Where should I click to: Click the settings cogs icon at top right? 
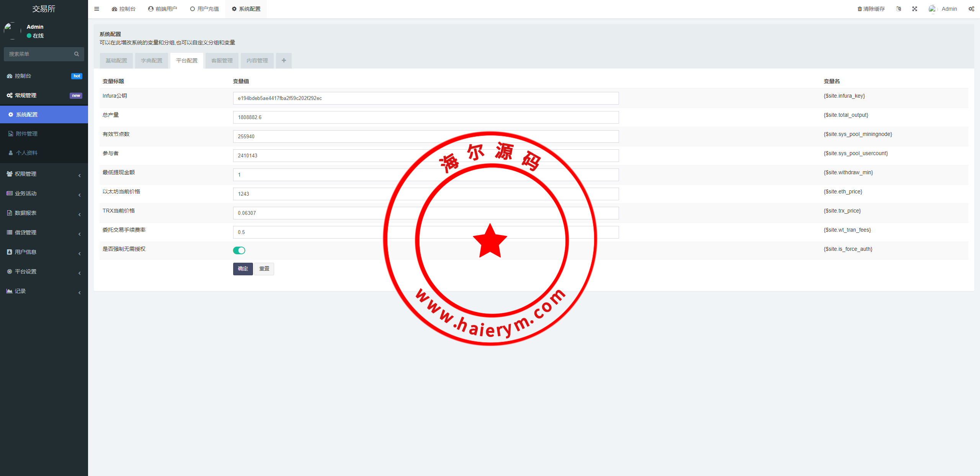click(x=971, y=9)
